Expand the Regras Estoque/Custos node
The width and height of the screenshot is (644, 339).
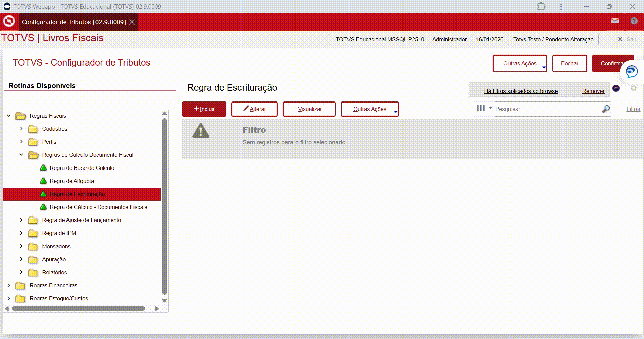[x=9, y=298]
